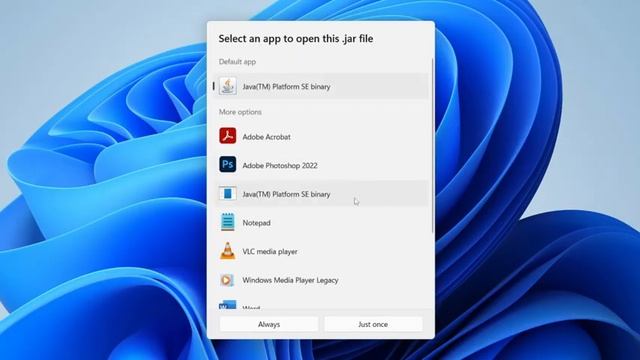
Task: Select More options Java(TM) Platform SE binary label
Action: [x=287, y=194]
